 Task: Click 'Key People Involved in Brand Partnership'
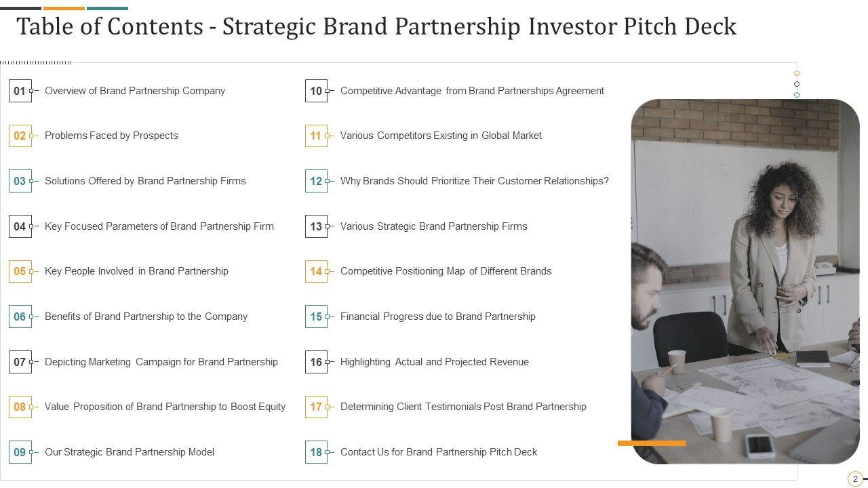136,271
